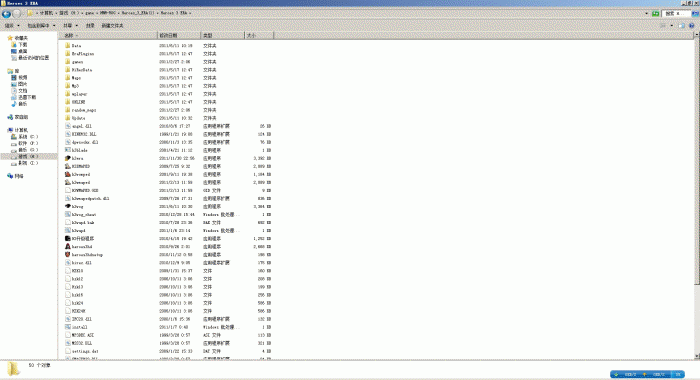Open the 组织 (Organize) dropdown menu
Image resolution: width=700 pixels, height=380 pixels.
coord(12,25)
